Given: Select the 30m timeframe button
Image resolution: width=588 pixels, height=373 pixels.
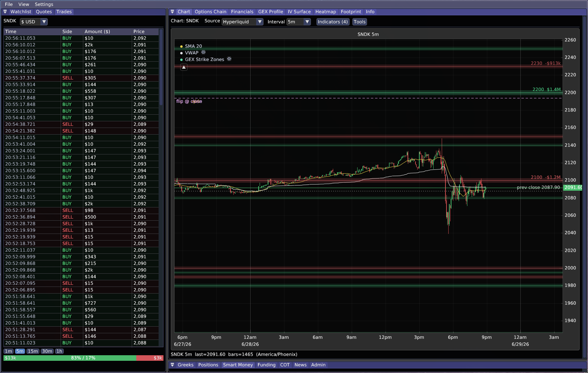Looking at the screenshot, I should pyautogui.click(x=47, y=351).
